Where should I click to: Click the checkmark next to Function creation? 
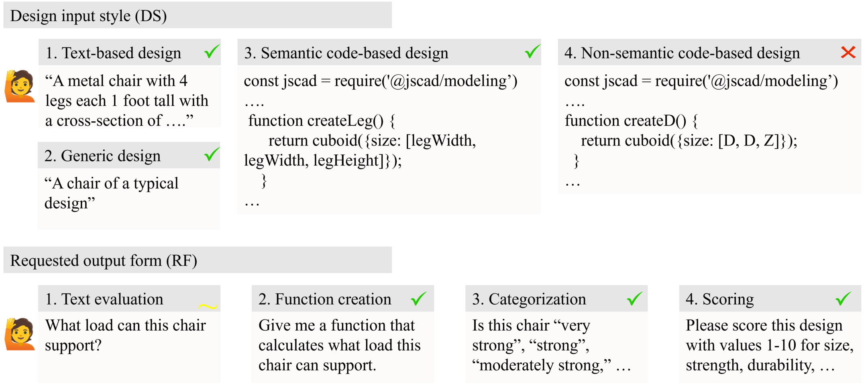click(419, 298)
